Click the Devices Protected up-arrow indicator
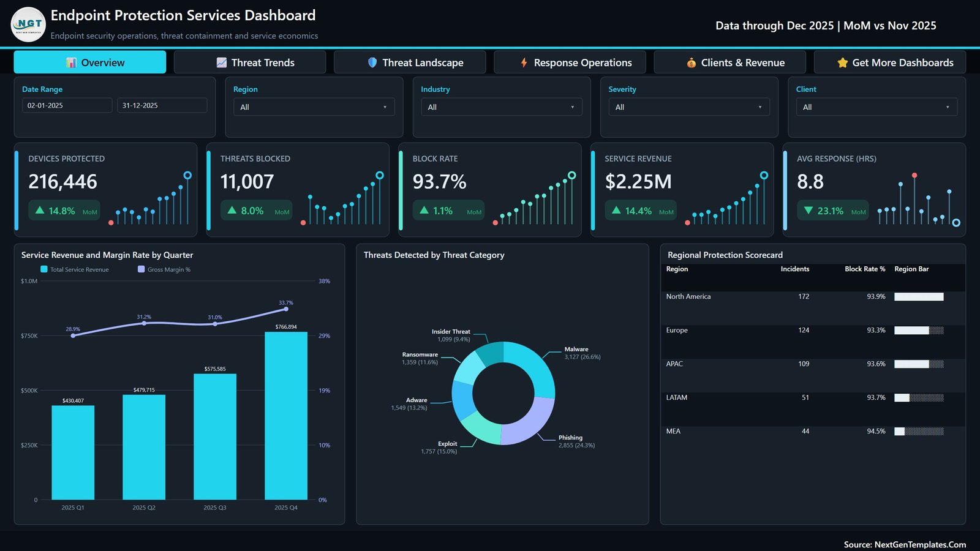This screenshot has height=551, width=980. click(x=40, y=210)
